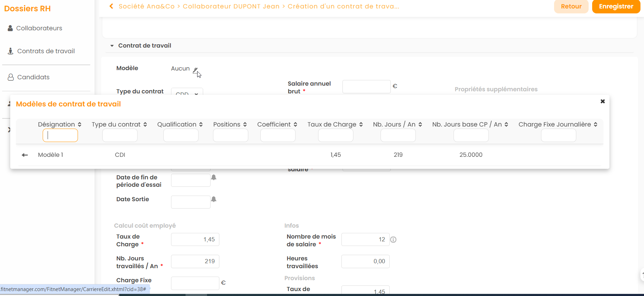644x296 pixels.
Task: Click the Enregistrer button
Action: [x=616, y=6]
